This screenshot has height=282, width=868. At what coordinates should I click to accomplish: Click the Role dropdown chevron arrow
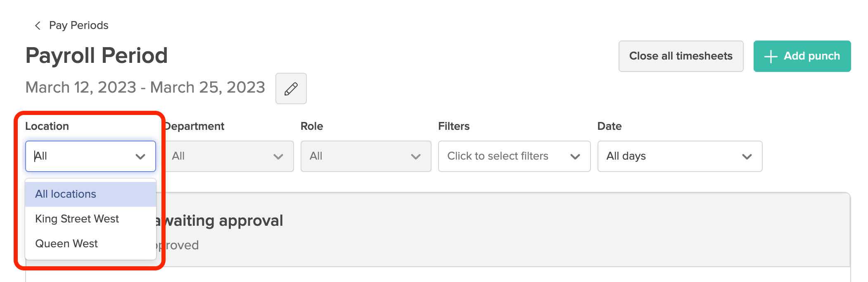pyautogui.click(x=416, y=157)
